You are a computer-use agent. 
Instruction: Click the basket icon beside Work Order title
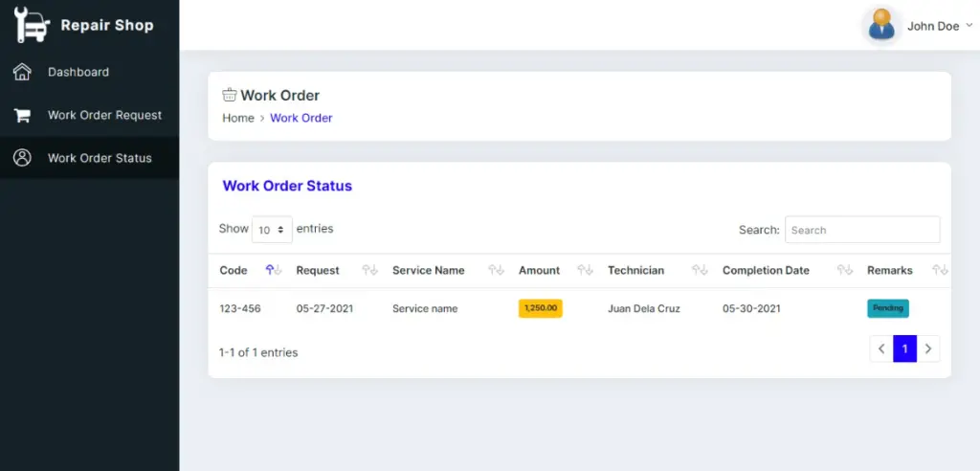coord(230,95)
